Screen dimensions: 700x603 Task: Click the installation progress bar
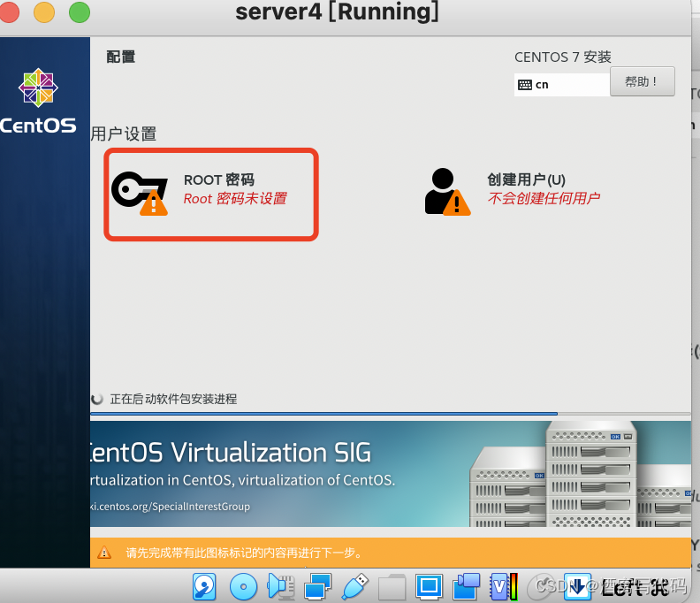coord(390,414)
